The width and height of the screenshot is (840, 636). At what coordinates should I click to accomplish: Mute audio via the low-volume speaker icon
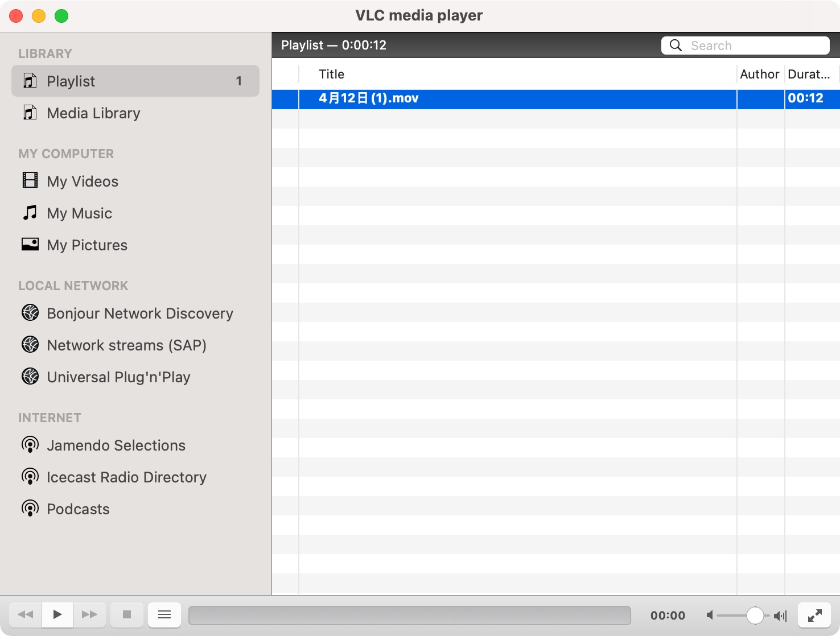point(710,615)
